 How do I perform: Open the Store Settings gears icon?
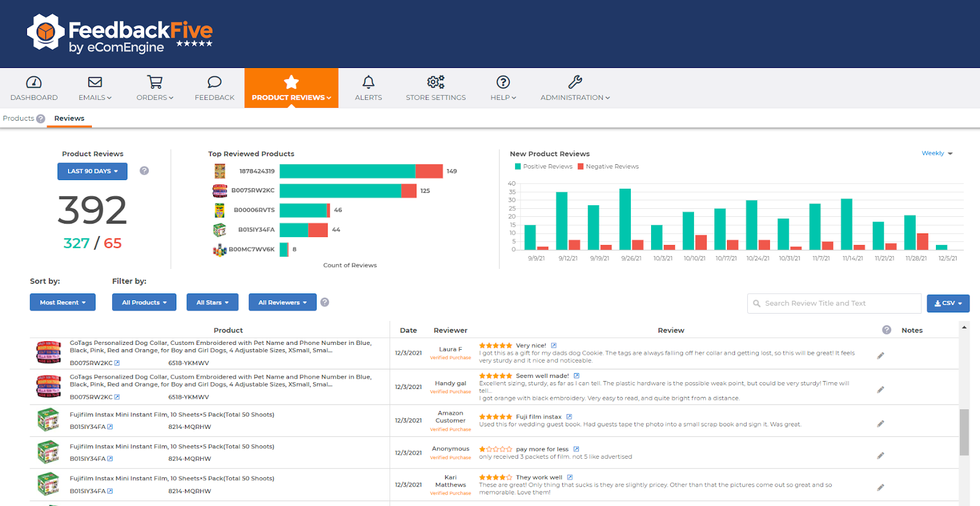point(435,82)
